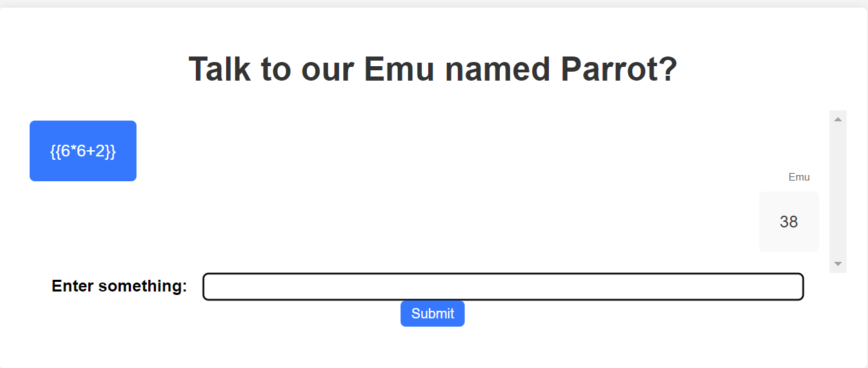Viewport: 868px width, 368px height.
Task: Click the chat scrollbar track
Action: (x=838, y=192)
